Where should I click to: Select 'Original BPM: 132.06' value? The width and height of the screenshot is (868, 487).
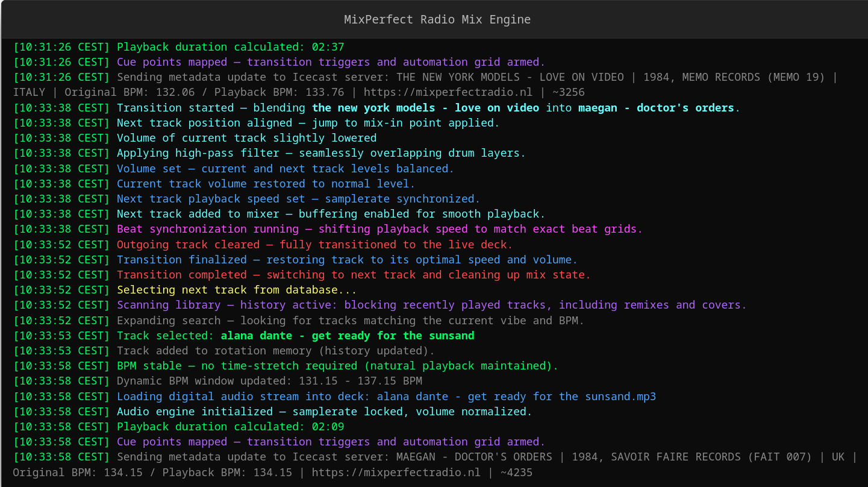[x=130, y=92]
